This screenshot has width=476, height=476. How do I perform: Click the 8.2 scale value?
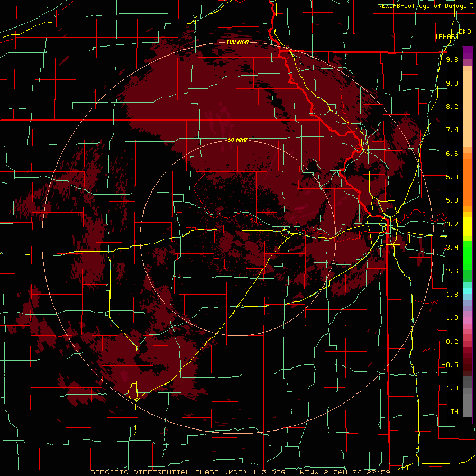coord(452,106)
